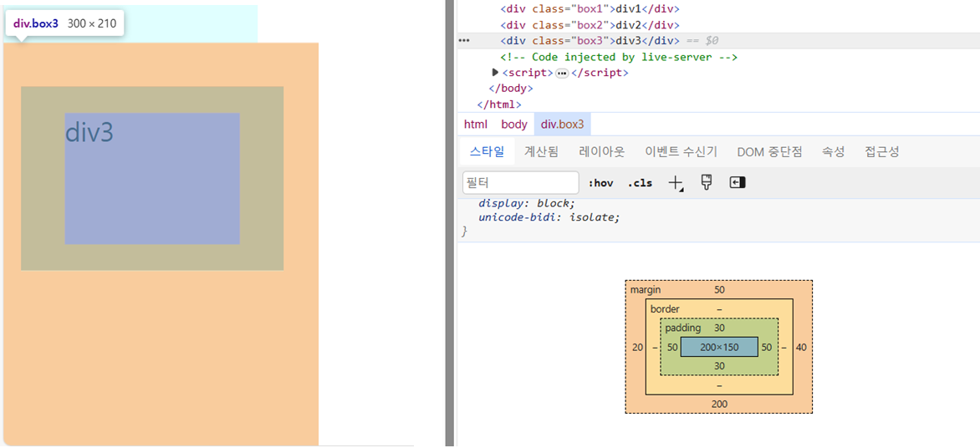980x448 pixels.
Task: Click the padding-top value 30
Action: point(719,328)
